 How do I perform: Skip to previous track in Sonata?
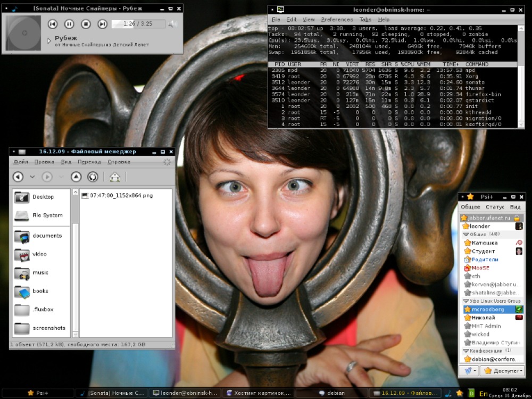click(52, 24)
